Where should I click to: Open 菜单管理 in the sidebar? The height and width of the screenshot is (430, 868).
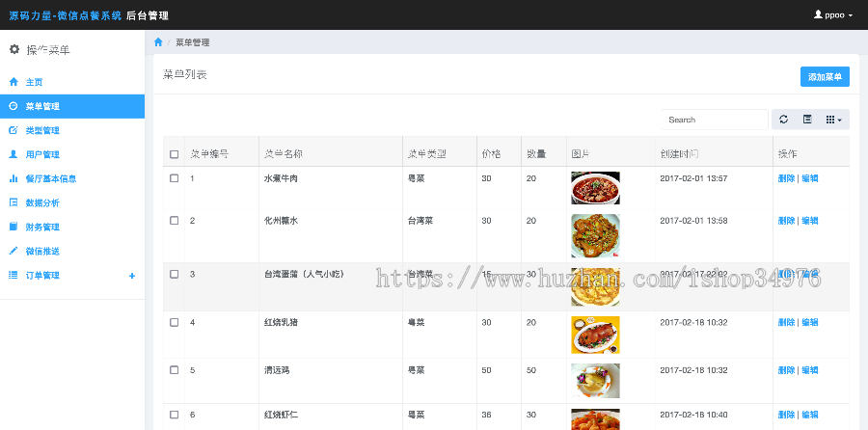click(72, 106)
